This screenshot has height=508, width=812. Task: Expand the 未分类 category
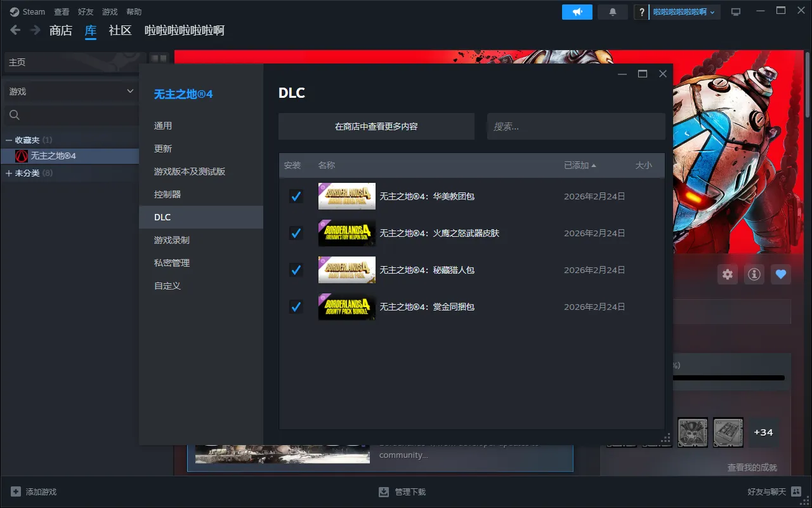pyautogui.click(x=9, y=173)
